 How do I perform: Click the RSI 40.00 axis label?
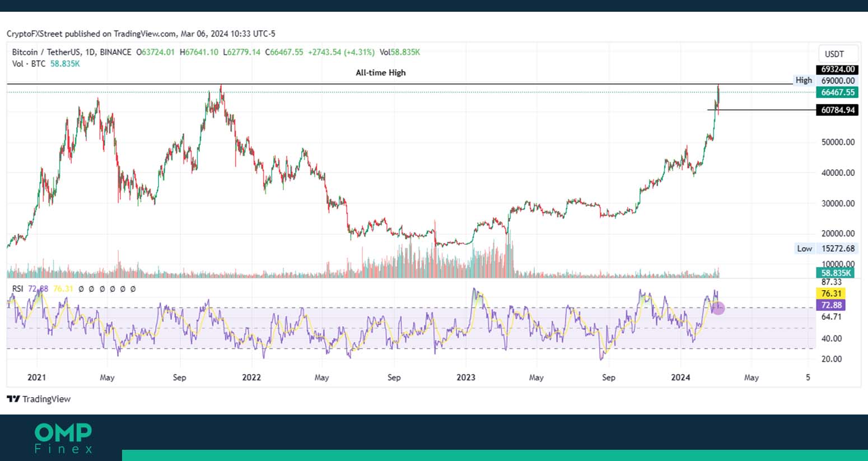832,338
